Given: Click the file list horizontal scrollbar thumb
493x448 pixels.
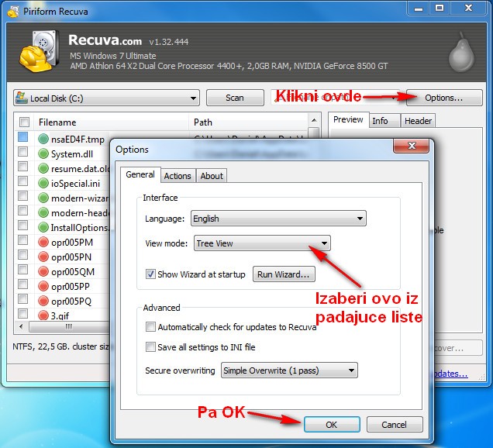Looking at the screenshot, I should coord(68,326).
